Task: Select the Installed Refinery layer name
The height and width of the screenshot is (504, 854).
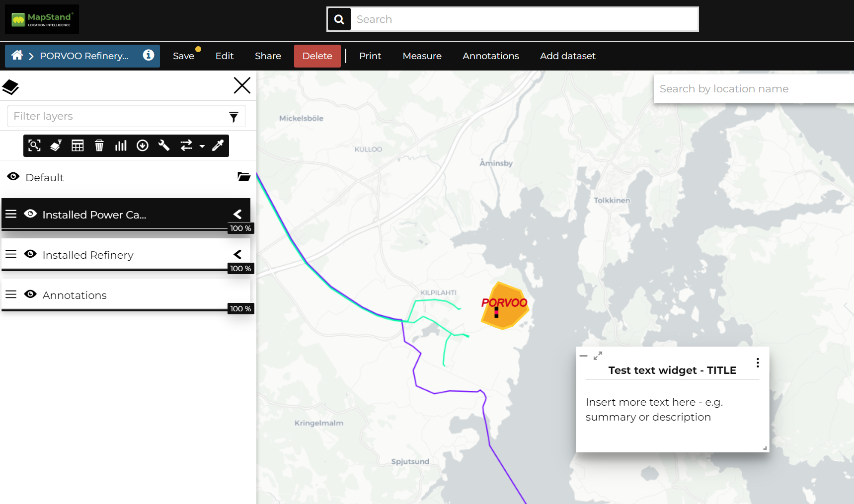Action: point(88,255)
